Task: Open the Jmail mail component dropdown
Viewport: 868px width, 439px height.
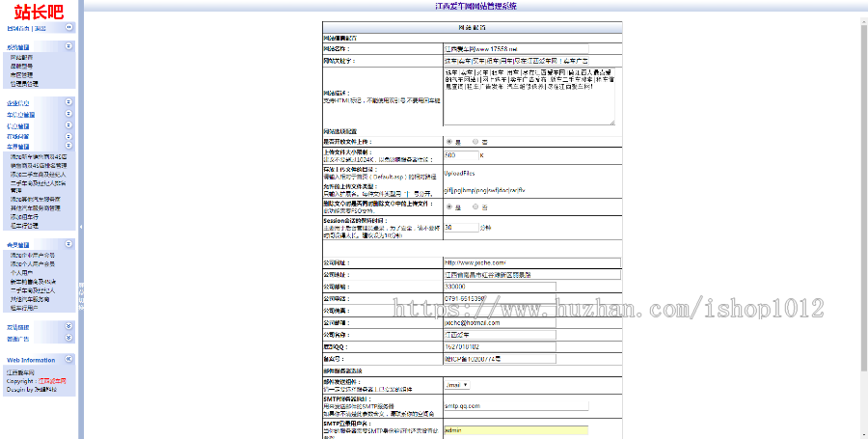Action: (x=456, y=384)
